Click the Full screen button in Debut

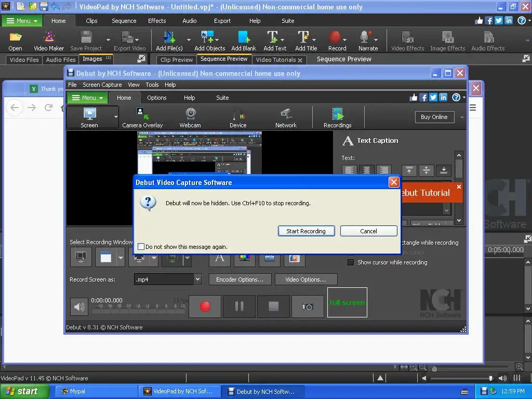pyautogui.click(x=347, y=302)
